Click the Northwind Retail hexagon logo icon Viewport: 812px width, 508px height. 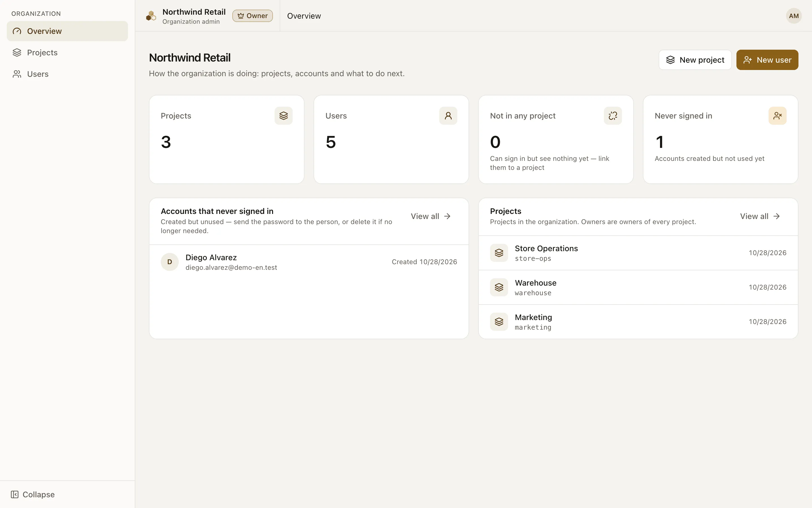(151, 16)
